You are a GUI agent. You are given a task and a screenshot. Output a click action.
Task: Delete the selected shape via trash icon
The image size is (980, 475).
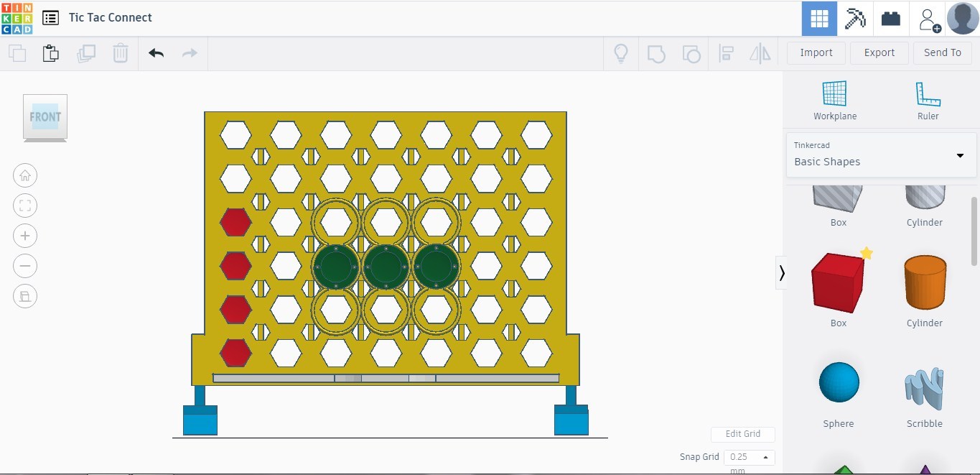[120, 52]
